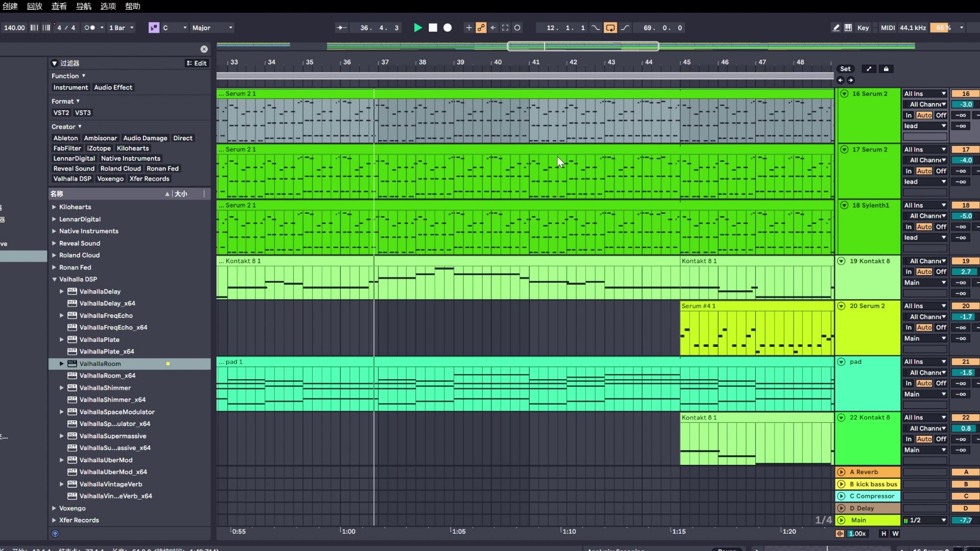Collapse the Valhalla DSP folder
The height and width of the screenshot is (551, 980).
54,280
